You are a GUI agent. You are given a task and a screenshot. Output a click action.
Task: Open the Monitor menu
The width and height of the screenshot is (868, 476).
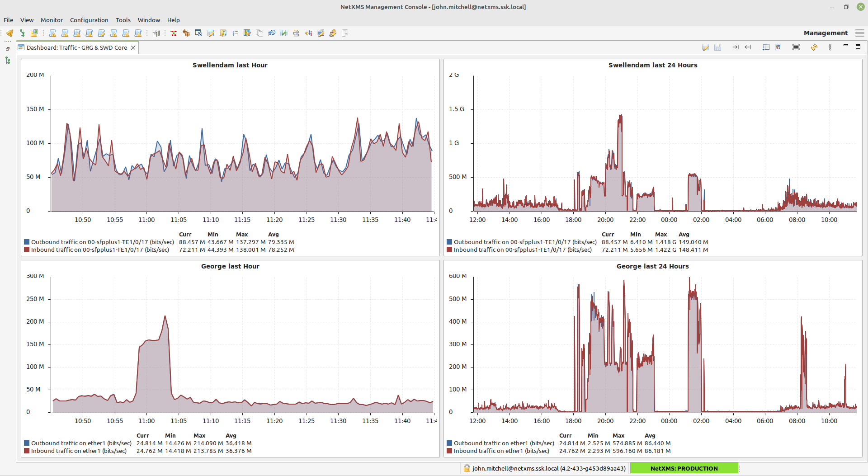coord(52,20)
